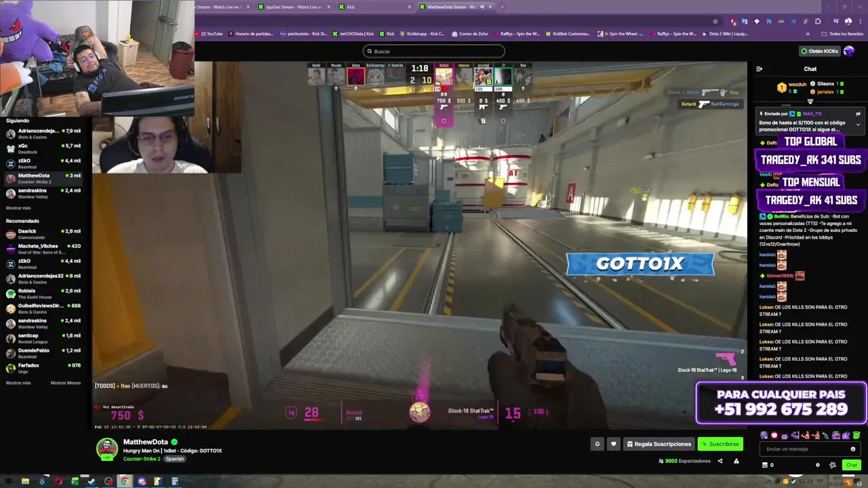This screenshot has width=868, height=488.
Task: Open File Explorer from the taskbar
Action: coord(25,481)
